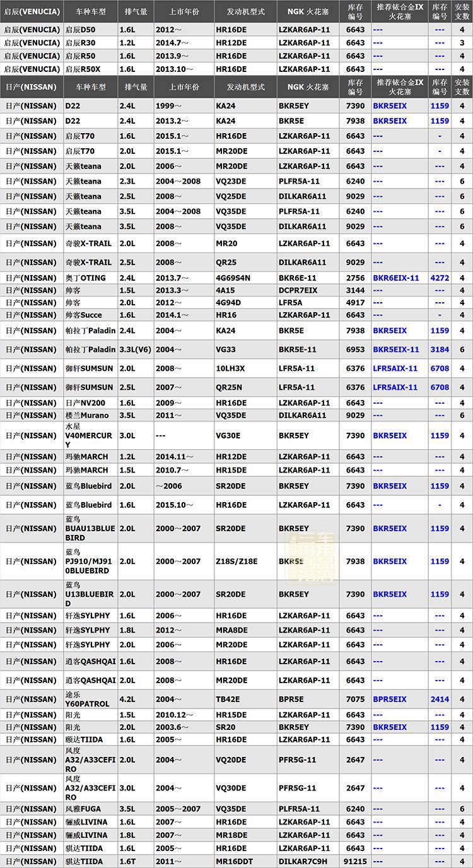Screen dimensions: 473x868
Task: Click install count 3 in 启辰R30 row
Action: coord(462,43)
